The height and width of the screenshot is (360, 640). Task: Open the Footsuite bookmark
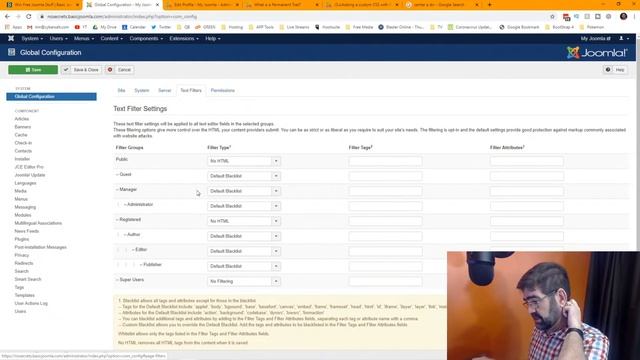click(x=327, y=27)
